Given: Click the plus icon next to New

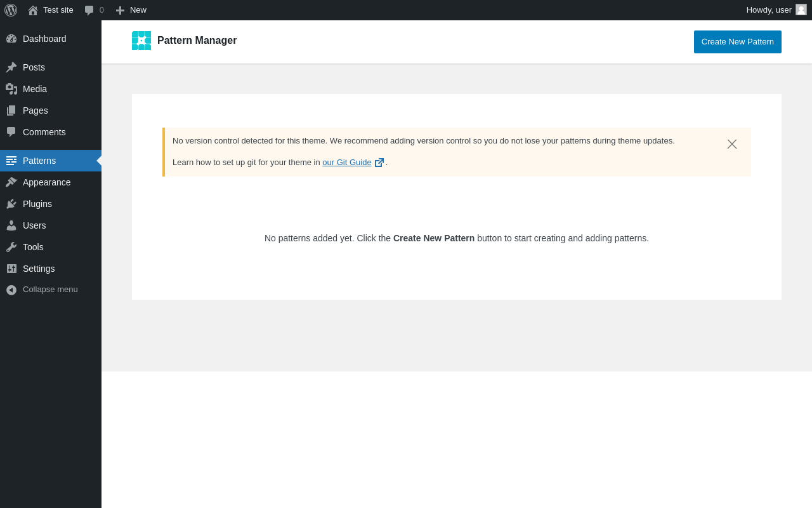Looking at the screenshot, I should pyautogui.click(x=120, y=10).
